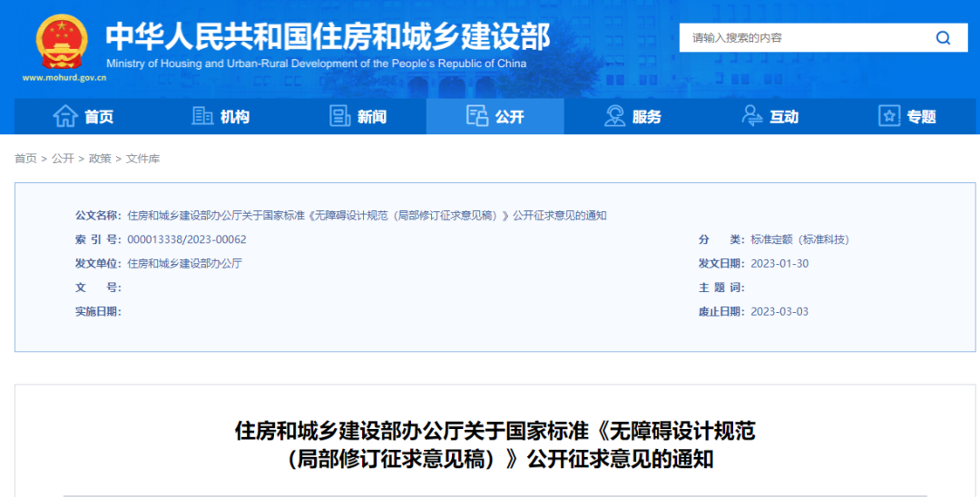Click the www.mohurd.gov.cn site address
980x497 pixels.
(64, 78)
